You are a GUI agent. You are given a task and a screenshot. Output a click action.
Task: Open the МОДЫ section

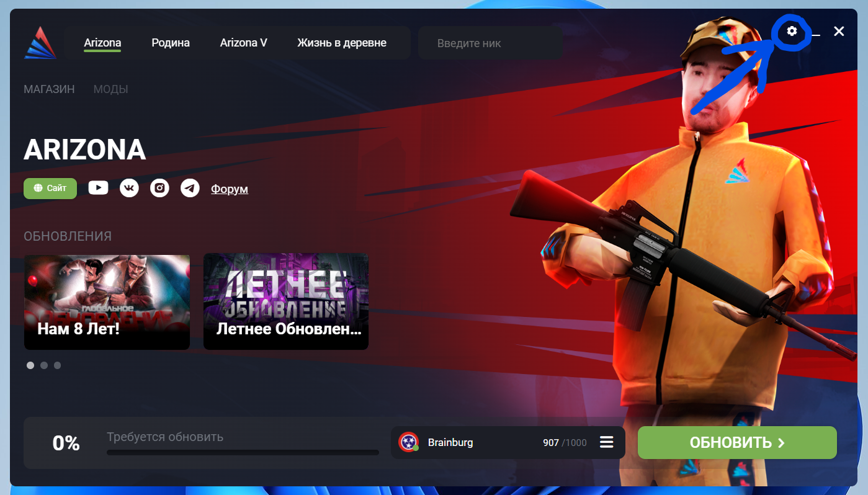click(110, 89)
